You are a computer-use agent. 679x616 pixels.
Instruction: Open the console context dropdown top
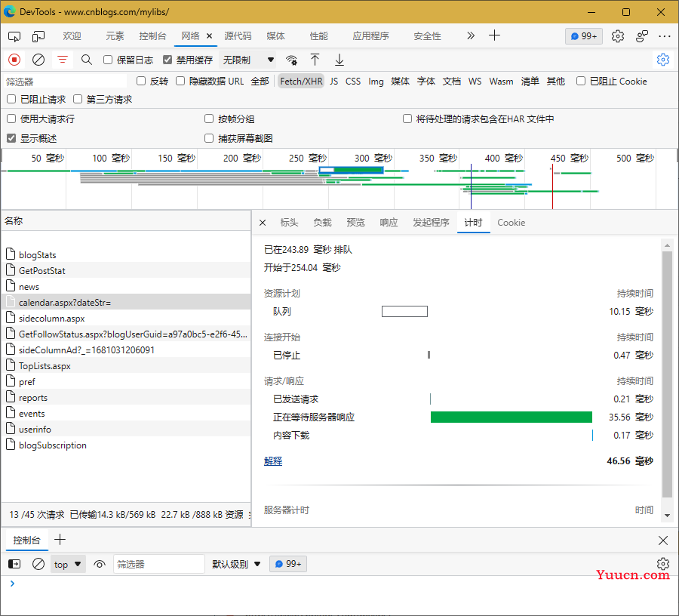point(68,564)
